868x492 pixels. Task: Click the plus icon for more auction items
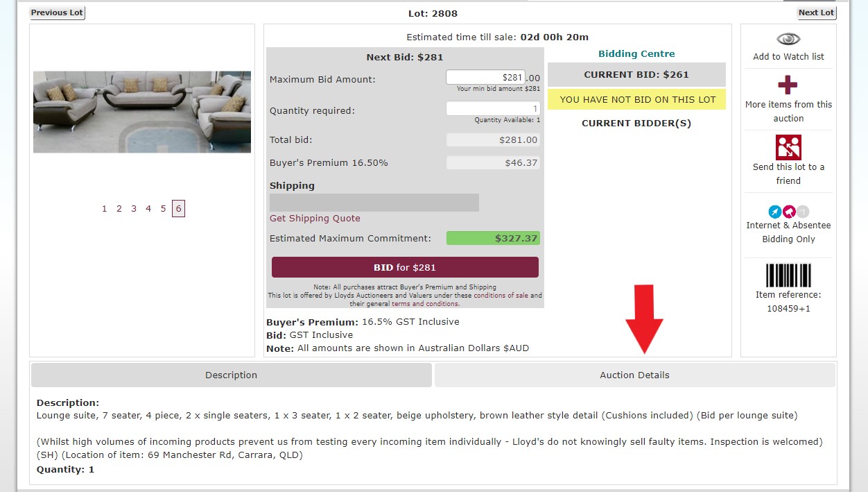tap(788, 85)
